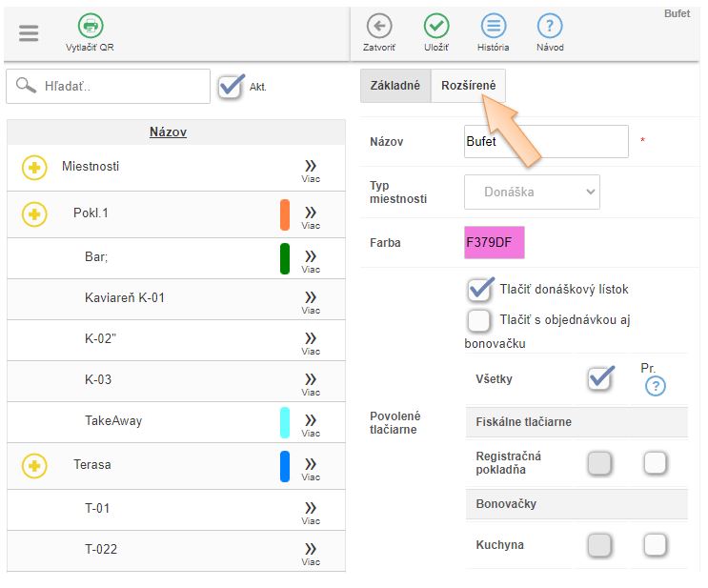Click the help icon under Pr.
The image size is (708, 588).
click(x=655, y=386)
